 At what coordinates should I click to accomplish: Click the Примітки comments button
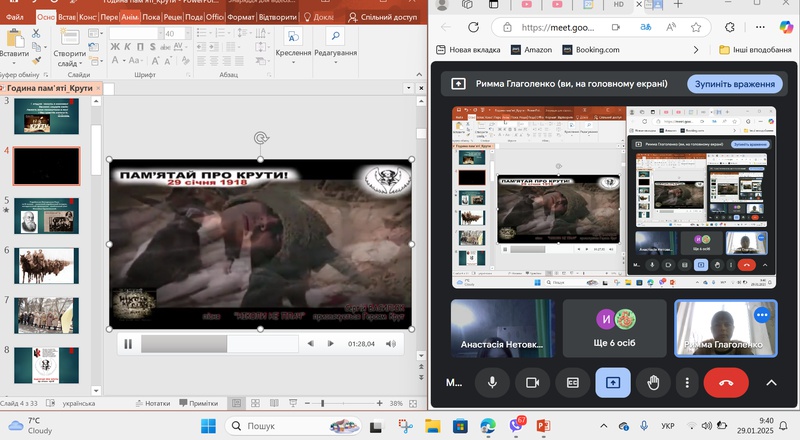pyautogui.click(x=198, y=403)
